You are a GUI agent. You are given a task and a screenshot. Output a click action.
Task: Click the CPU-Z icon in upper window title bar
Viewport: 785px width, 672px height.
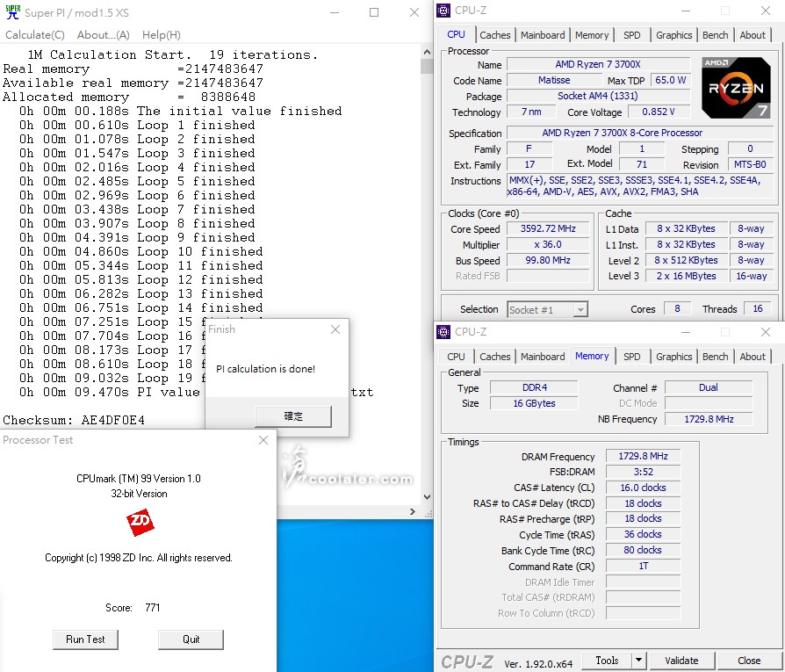click(443, 11)
